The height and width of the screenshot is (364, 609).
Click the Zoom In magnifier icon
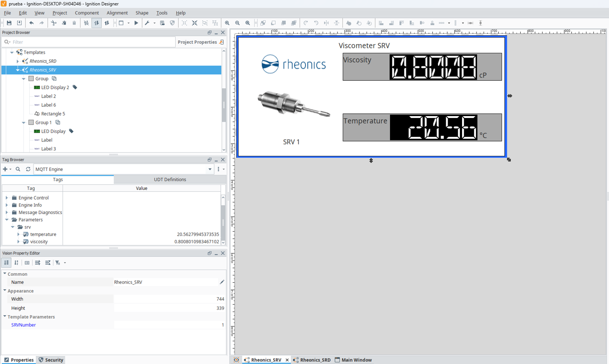coord(227,23)
